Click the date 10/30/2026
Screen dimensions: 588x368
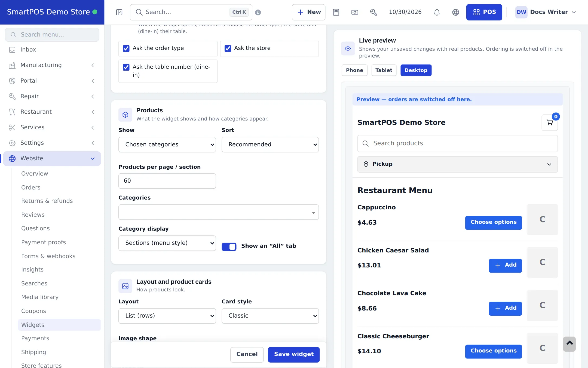click(405, 12)
